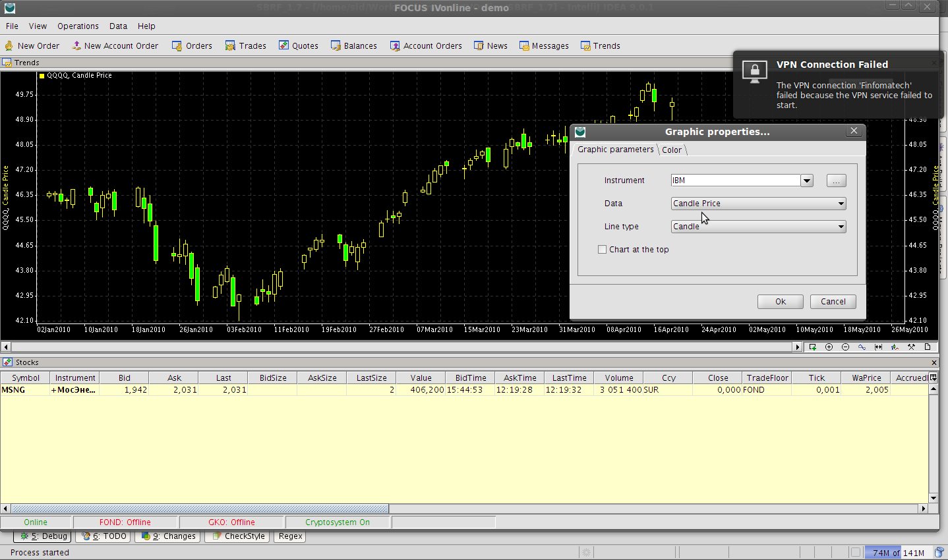
Task: Click the Ok button in Graphic properties
Action: [x=780, y=302]
